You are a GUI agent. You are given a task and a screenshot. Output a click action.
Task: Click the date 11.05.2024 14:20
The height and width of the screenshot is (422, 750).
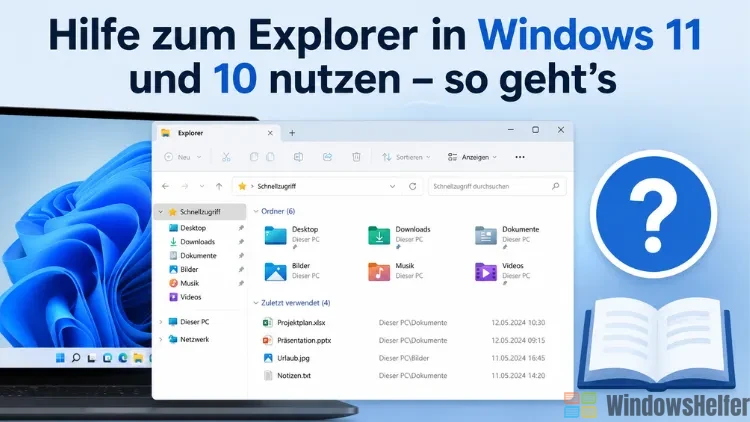[518, 376]
